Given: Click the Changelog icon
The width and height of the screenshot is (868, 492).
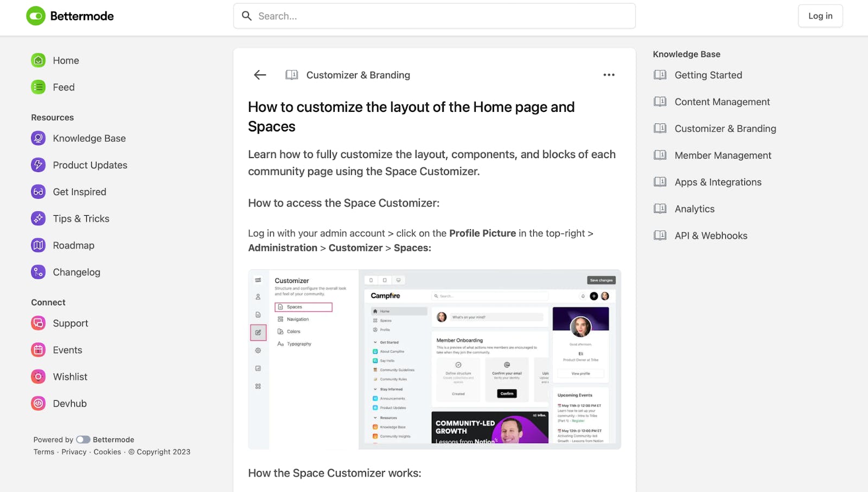Looking at the screenshot, I should click(39, 272).
